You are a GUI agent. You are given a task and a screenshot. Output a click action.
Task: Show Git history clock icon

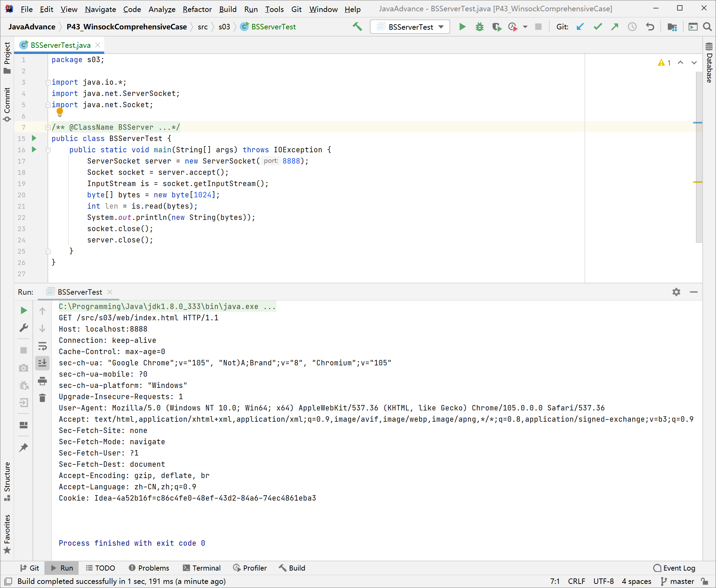(632, 27)
